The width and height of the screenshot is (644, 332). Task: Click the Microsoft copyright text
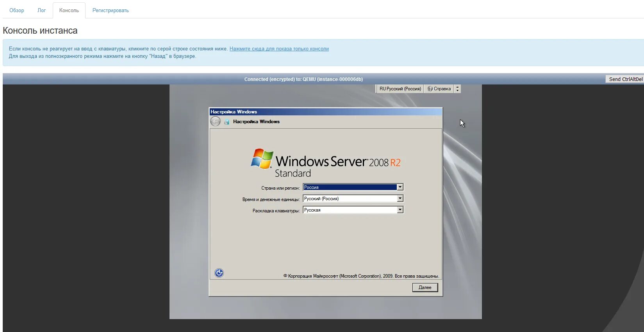pyautogui.click(x=361, y=276)
